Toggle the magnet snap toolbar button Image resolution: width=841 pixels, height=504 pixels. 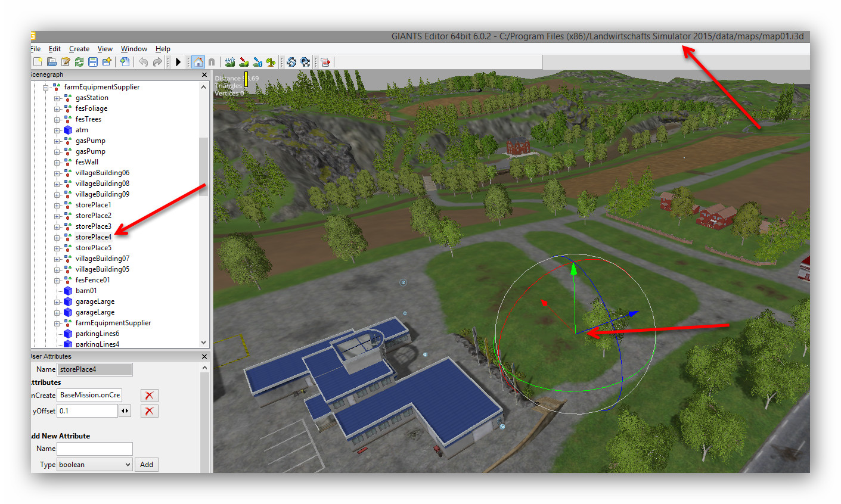pos(212,62)
